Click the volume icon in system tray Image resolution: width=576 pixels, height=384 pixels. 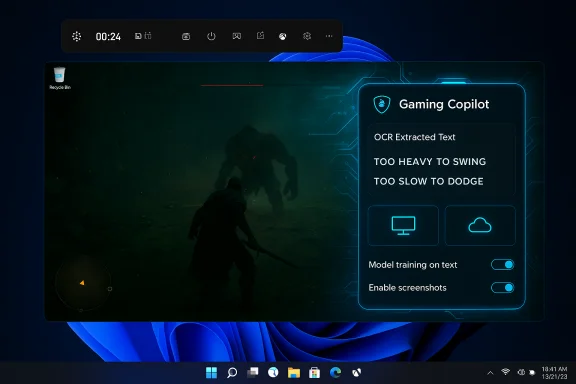(x=521, y=372)
